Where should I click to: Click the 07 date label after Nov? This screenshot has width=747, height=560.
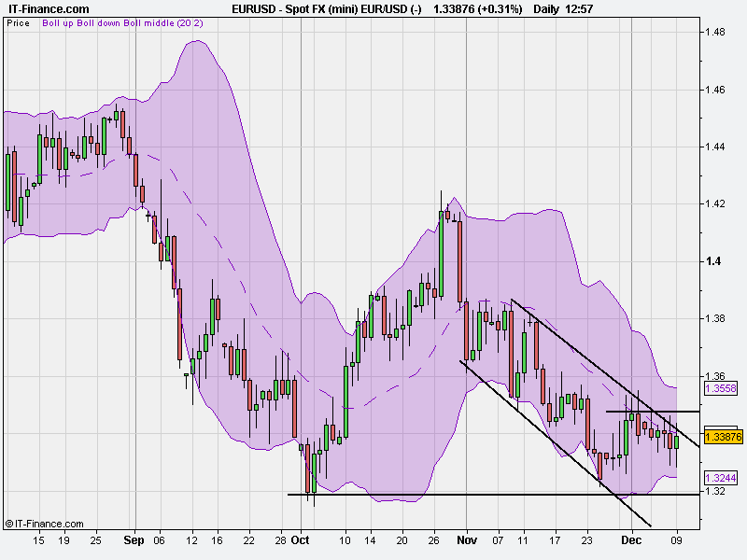[498, 540]
